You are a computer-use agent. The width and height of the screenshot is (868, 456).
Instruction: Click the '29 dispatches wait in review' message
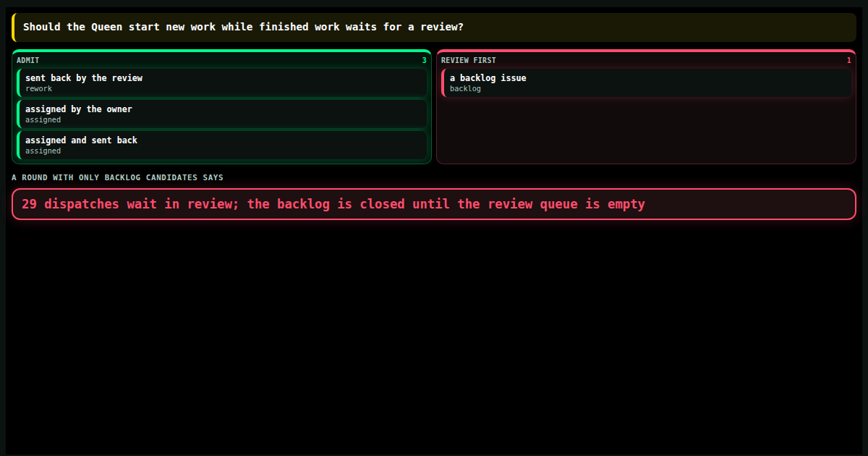point(434,204)
